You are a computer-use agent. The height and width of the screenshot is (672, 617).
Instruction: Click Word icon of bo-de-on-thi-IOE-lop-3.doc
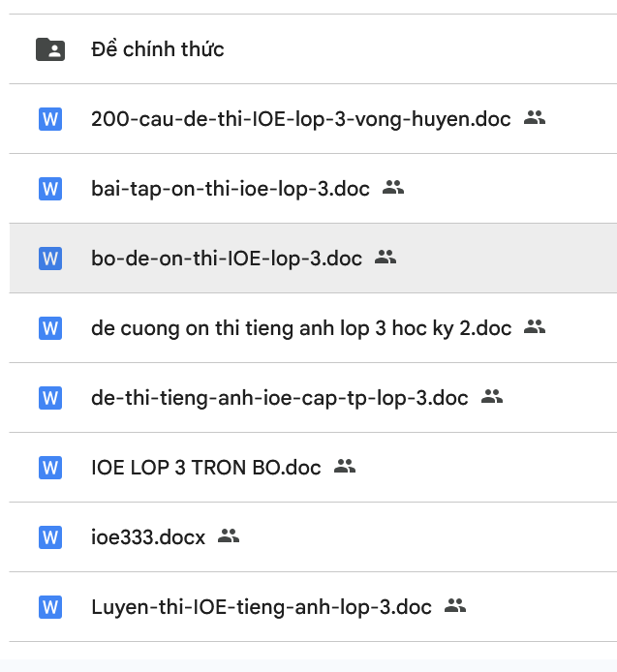[49, 259]
